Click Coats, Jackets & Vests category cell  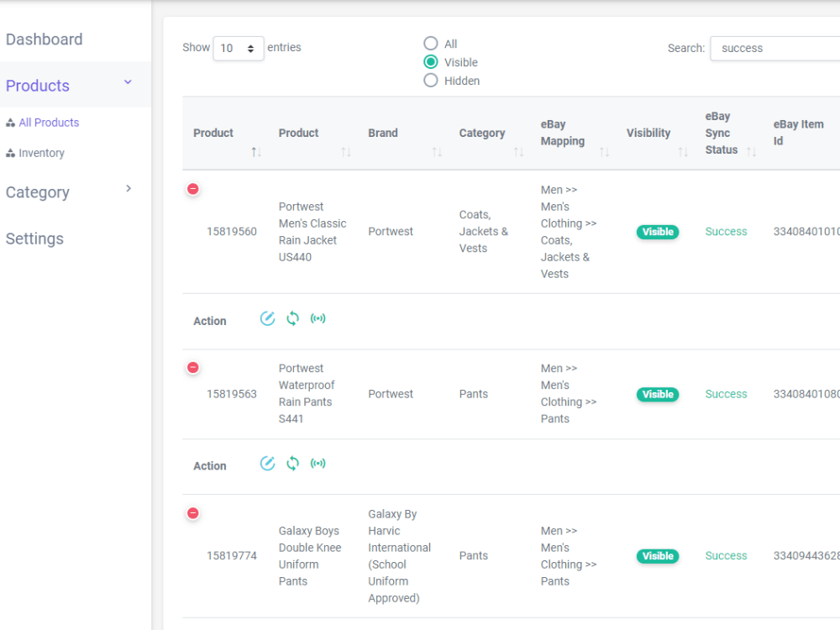click(483, 232)
